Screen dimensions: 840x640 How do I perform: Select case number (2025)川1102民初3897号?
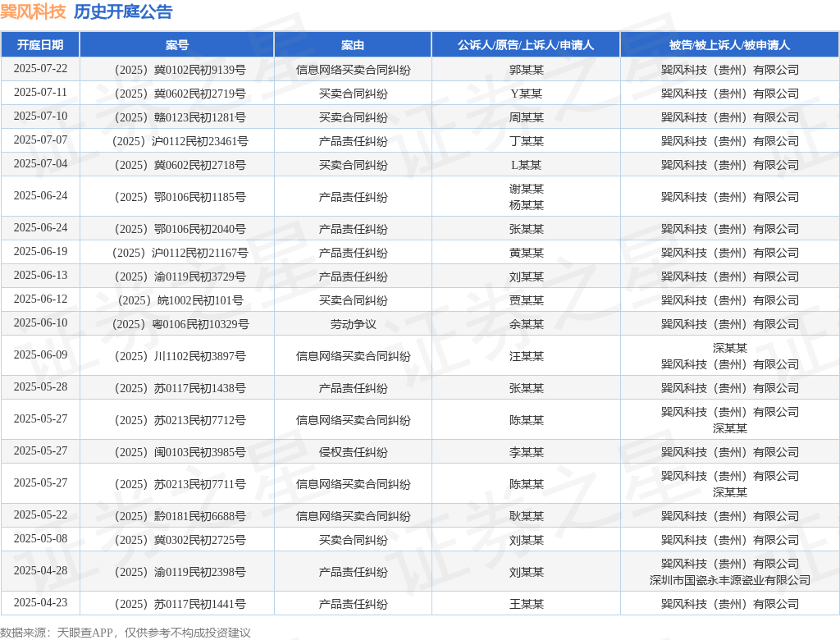[x=180, y=356]
